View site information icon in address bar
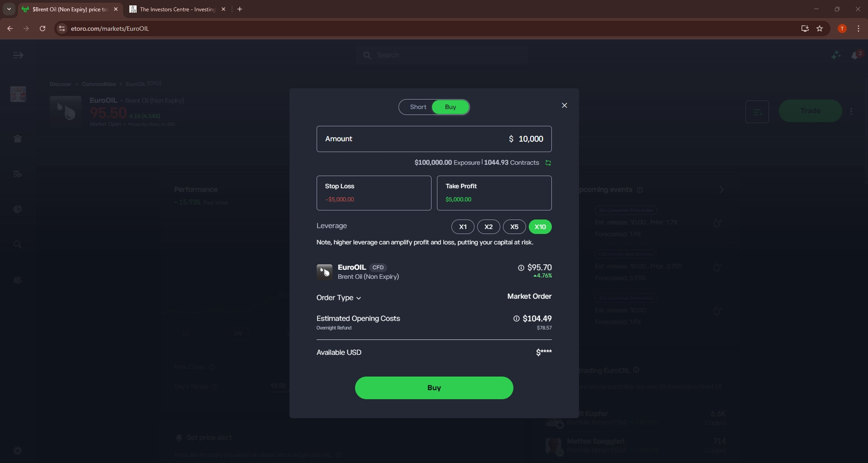Screen dimensions: 868x463 pyautogui.click(x=62, y=29)
